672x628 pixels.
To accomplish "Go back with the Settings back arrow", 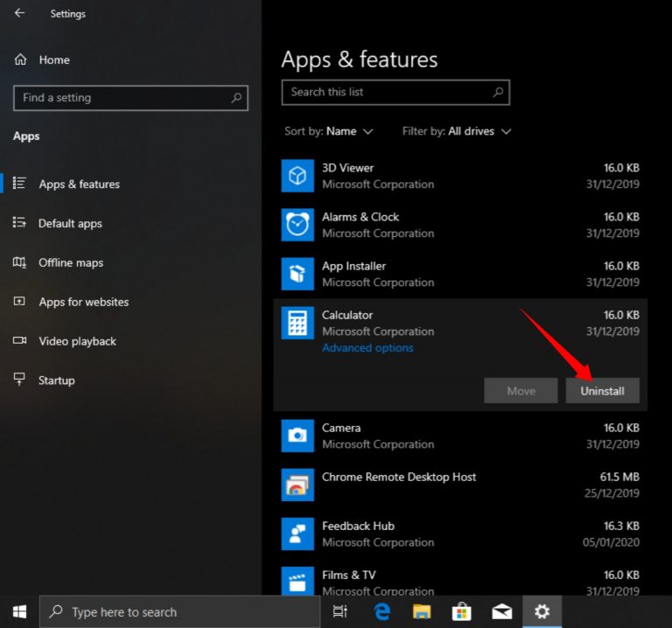I will click(x=20, y=13).
